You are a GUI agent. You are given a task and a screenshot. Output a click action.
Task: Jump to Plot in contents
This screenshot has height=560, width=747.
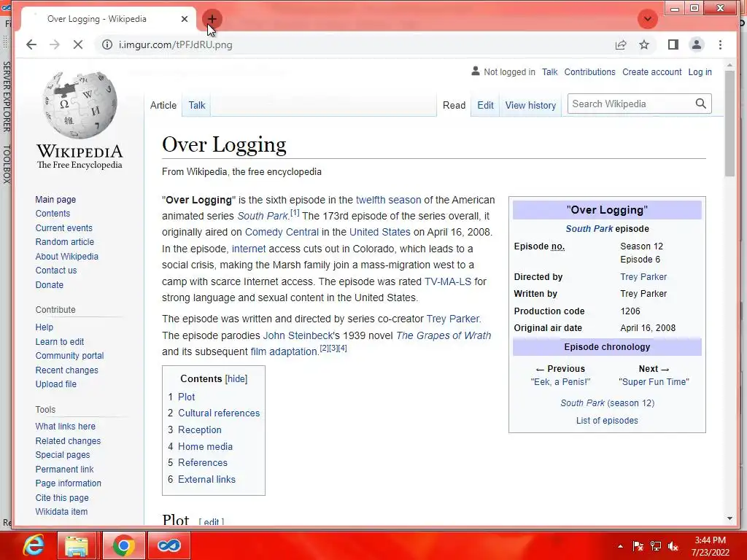(x=186, y=397)
